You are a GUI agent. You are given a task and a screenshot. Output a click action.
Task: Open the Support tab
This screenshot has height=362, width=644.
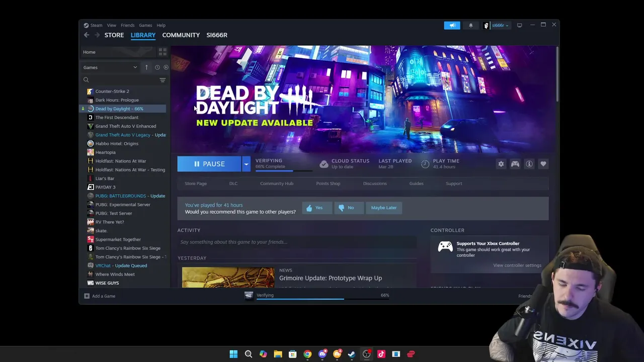click(454, 184)
